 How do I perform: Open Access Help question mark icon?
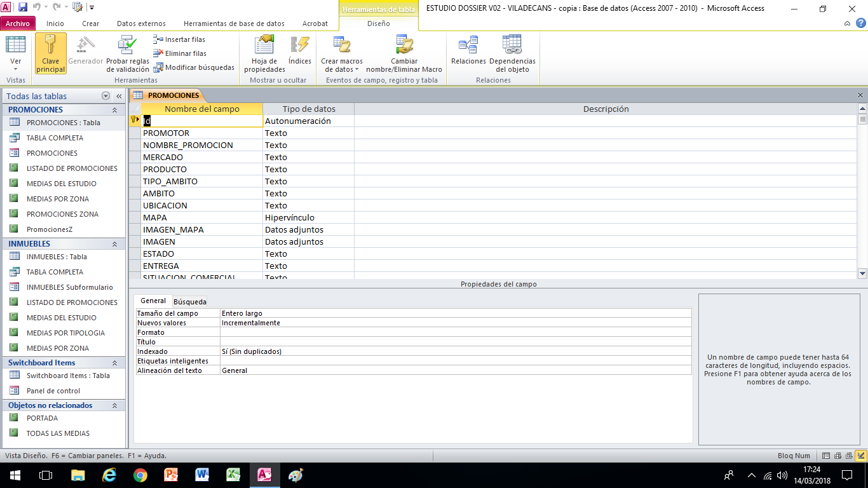coord(860,23)
